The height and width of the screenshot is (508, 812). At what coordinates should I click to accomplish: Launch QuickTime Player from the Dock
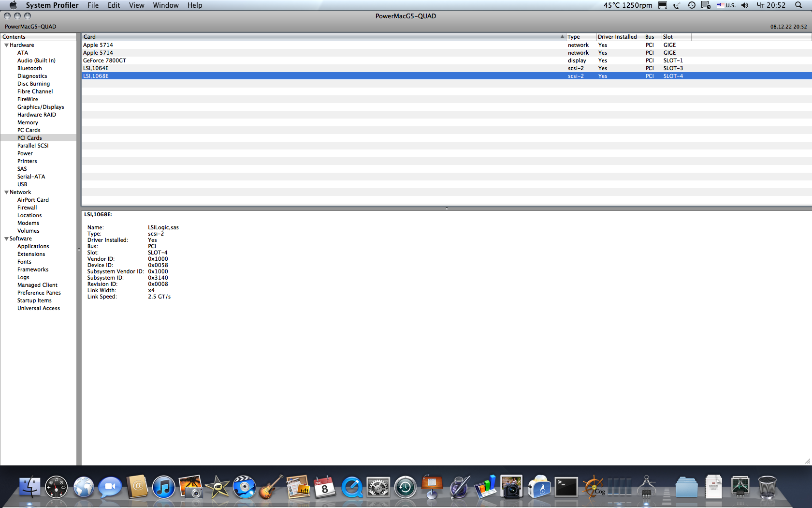click(352, 487)
